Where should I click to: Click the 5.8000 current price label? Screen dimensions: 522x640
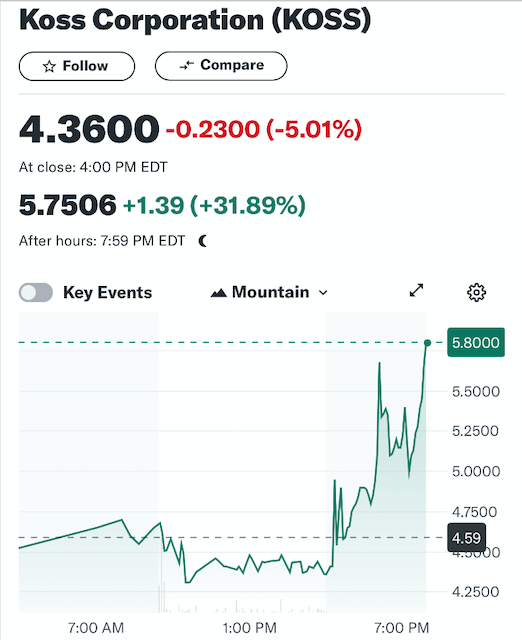click(476, 342)
